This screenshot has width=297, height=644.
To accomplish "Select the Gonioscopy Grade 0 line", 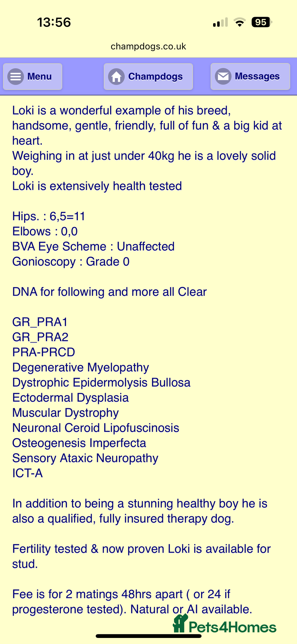I will point(71,262).
